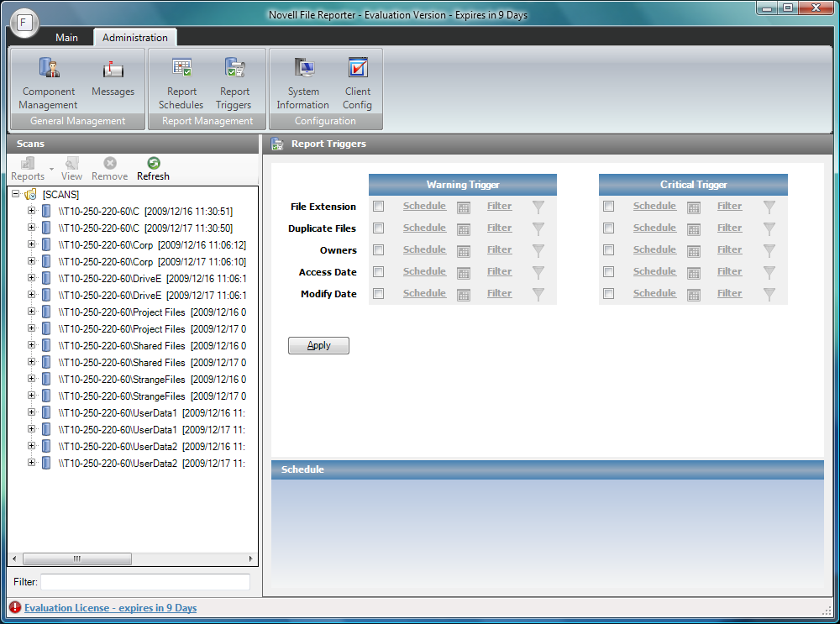The height and width of the screenshot is (624, 840).
Task: Click Warning Owners filter funnel icon
Action: click(538, 250)
